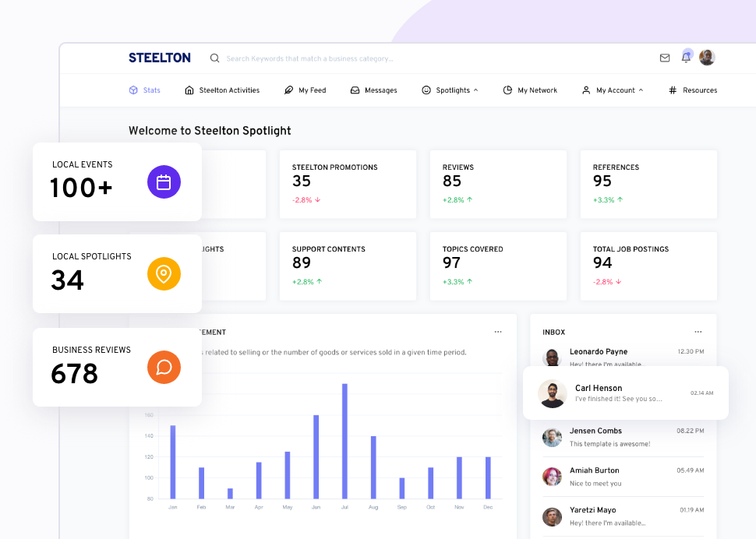Screen dimensions: 756x539
Task: Open the chart card three-dot menu
Action: pos(498,332)
